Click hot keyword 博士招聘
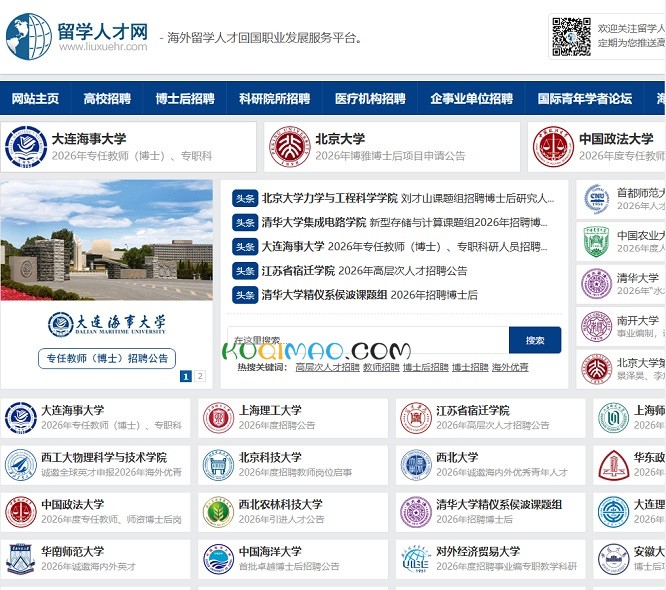Image resolution: width=666 pixels, height=590 pixels. click(x=470, y=367)
